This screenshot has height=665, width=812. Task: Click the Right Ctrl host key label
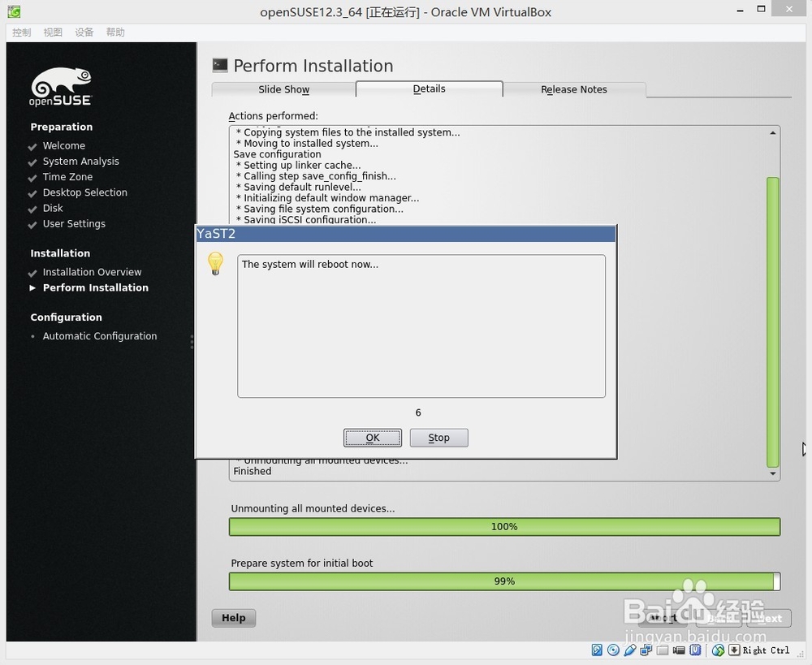pyautogui.click(x=766, y=650)
